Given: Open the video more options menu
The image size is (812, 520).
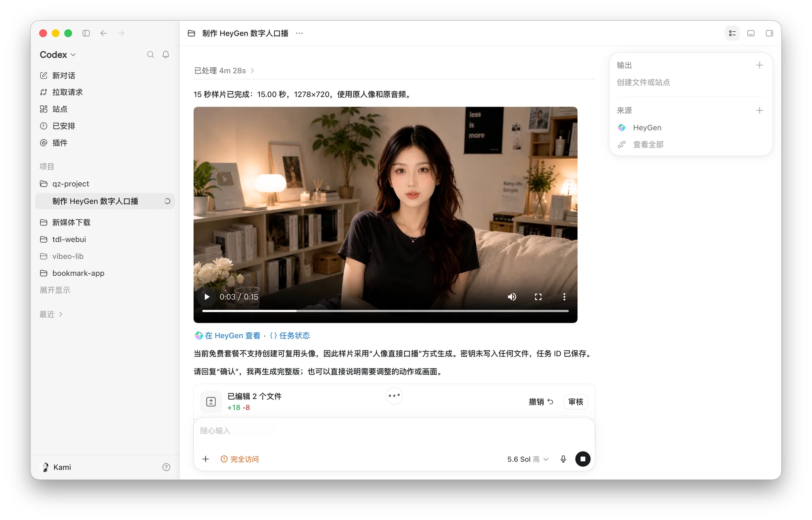Looking at the screenshot, I should point(564,297).
